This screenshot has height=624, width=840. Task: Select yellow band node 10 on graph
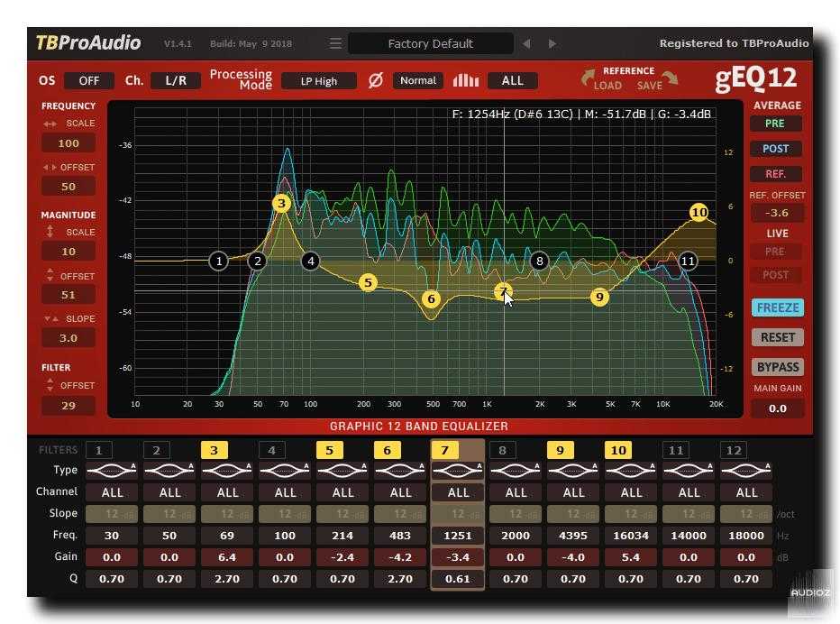click(699, 212)
